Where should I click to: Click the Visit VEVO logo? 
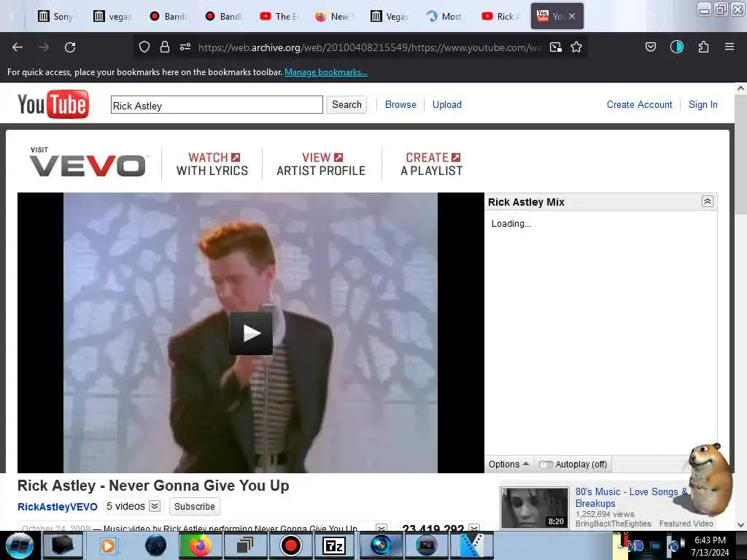coord(88,163)
